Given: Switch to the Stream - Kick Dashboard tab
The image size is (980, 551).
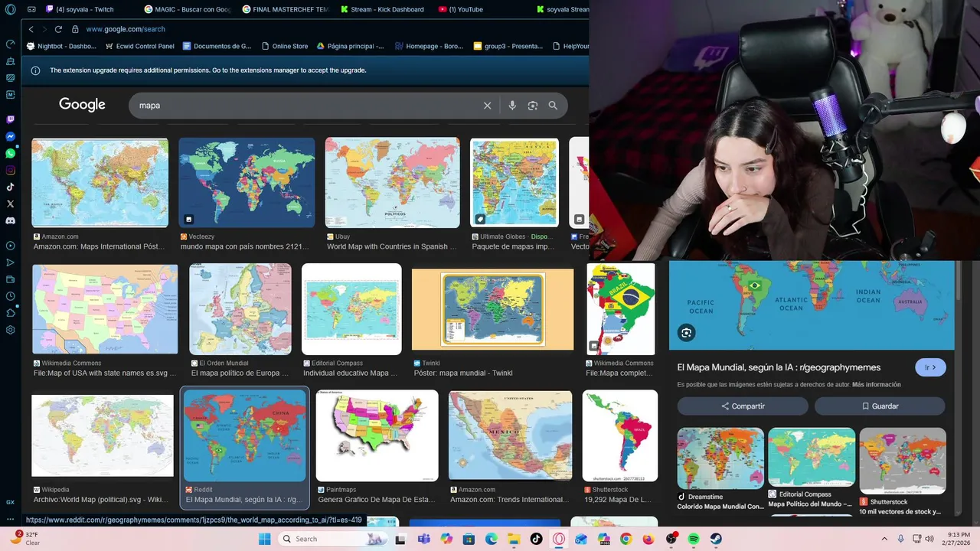Looking at the screenshot, I should coord(384,9).
